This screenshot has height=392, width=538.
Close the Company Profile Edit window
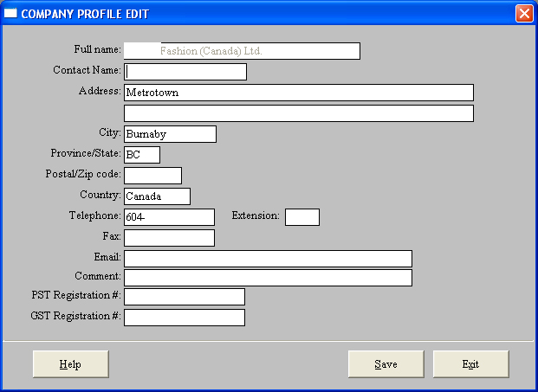523,14
